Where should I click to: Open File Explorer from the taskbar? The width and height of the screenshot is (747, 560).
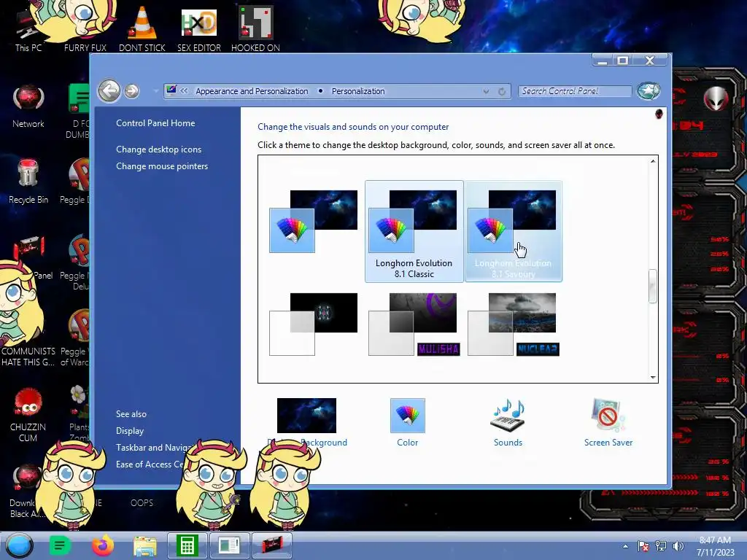point(145,546)
